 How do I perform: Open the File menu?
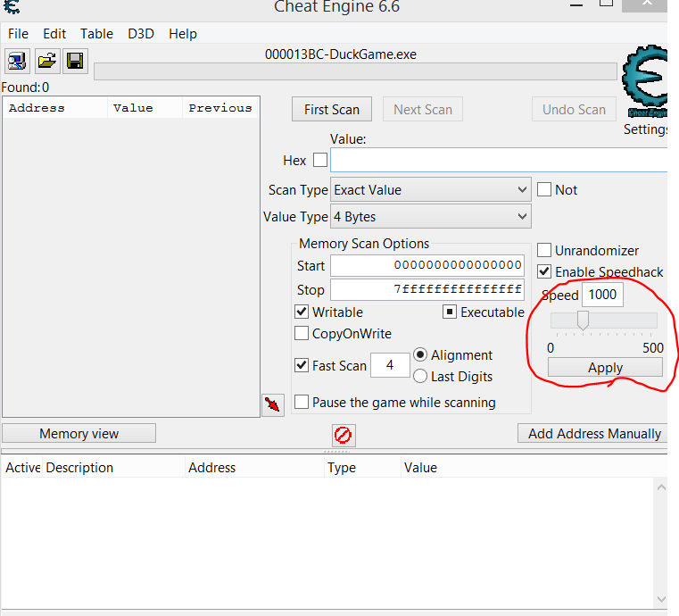(x=18, y=33)
